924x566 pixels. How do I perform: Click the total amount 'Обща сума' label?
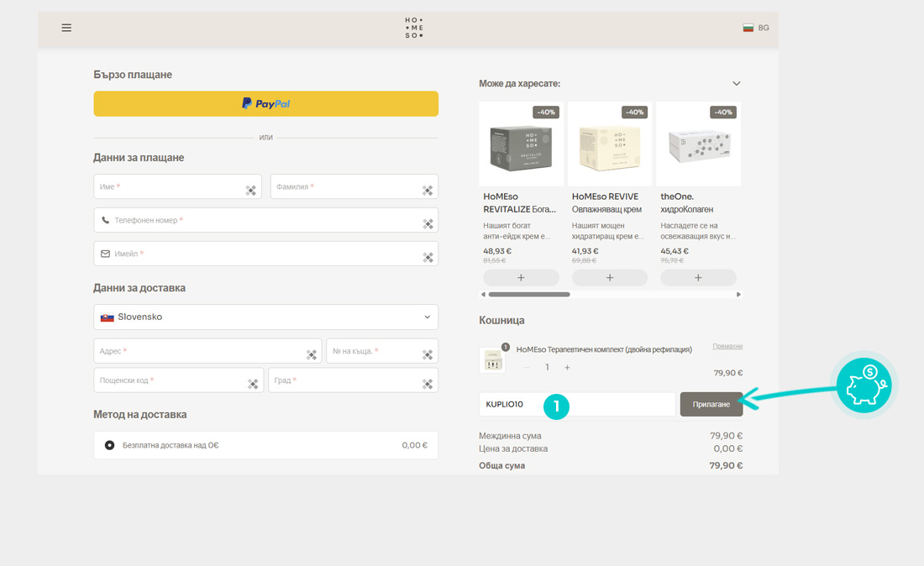point(502,465)
